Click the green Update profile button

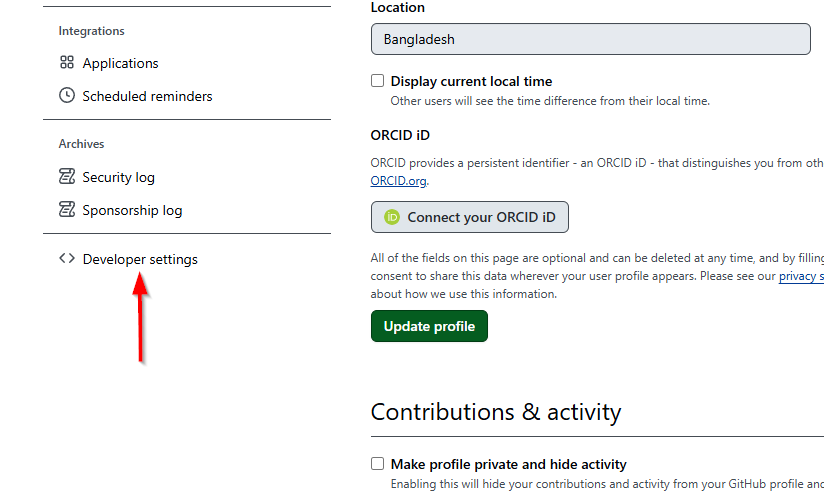429,326
